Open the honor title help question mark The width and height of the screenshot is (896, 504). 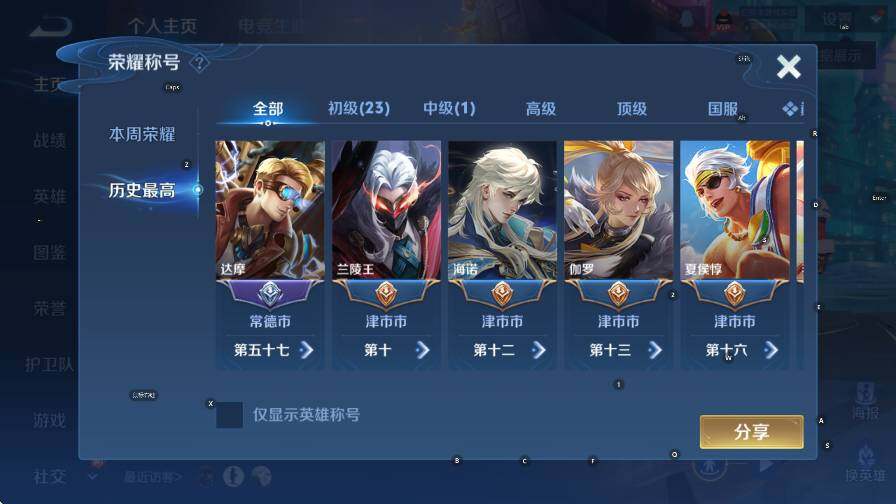point(199,63)
